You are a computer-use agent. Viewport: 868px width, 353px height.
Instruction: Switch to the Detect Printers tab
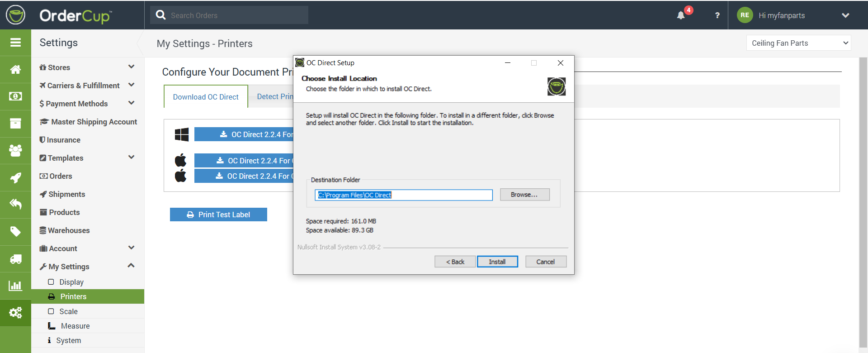point(275,96)
